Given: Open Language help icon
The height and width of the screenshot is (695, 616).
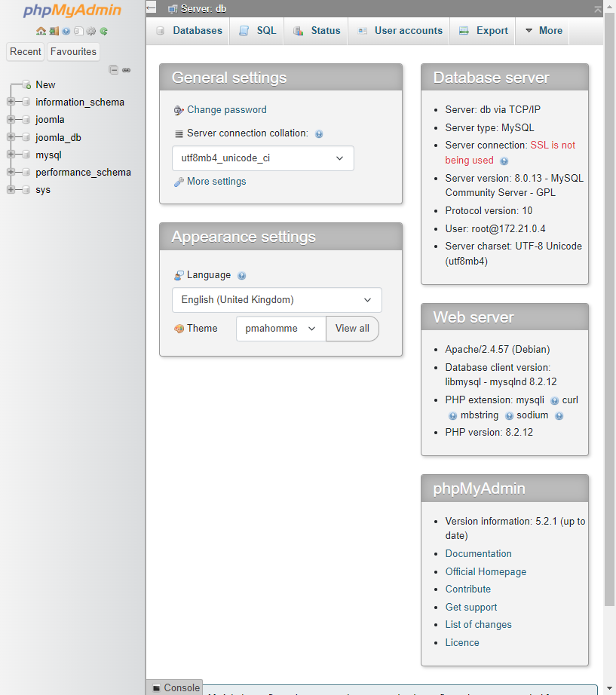Looking at the screenshot, I should 242,276.
